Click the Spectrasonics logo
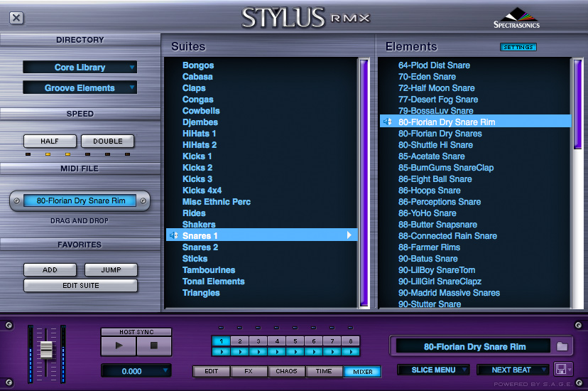The image size is (588, 391). (x=516, y=18)
